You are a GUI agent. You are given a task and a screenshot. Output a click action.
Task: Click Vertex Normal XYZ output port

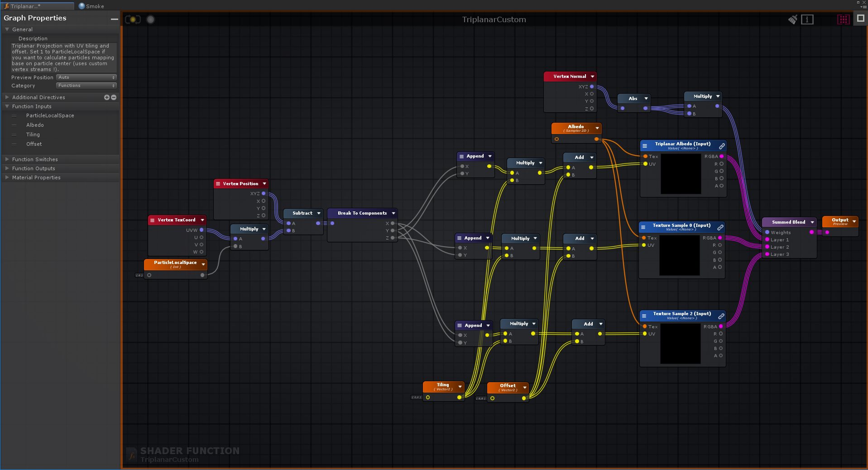592,86
